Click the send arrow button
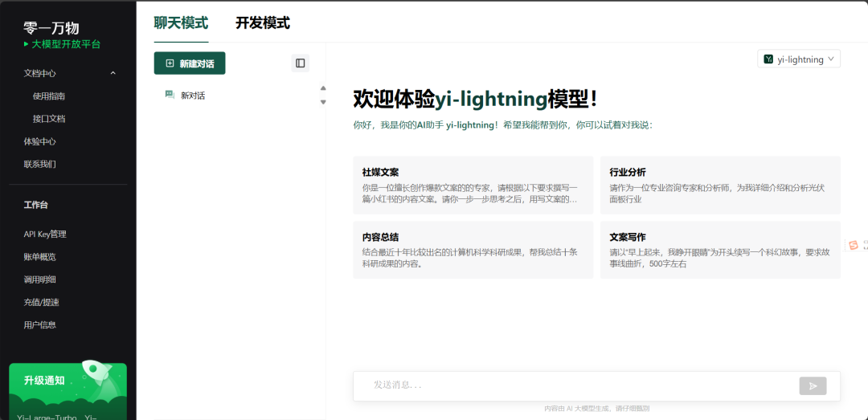 [x=813, y=385]
